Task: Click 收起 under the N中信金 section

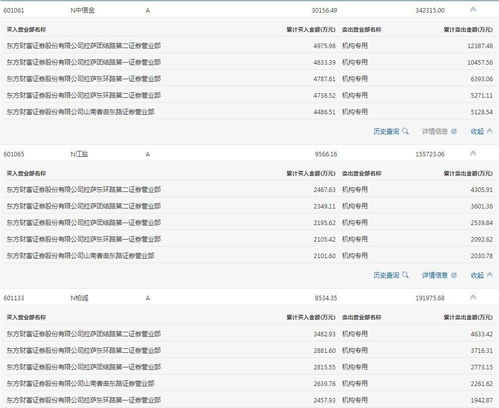Action: click(x=481, y=131)
